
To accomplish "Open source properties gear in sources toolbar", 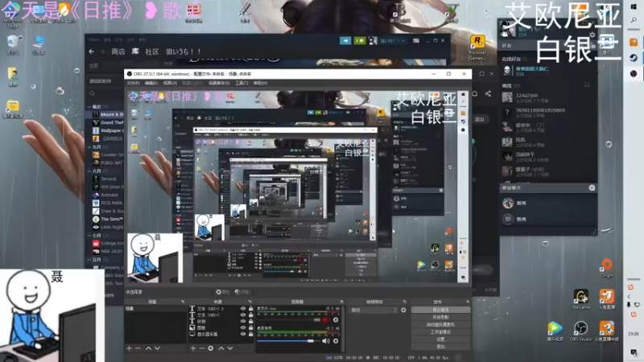I will point(211,348).
